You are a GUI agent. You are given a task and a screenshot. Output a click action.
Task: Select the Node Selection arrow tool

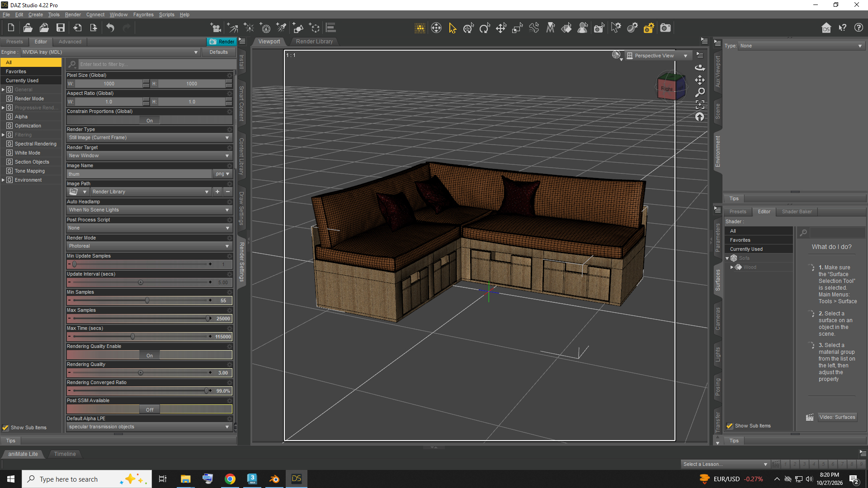pos(453,28)
